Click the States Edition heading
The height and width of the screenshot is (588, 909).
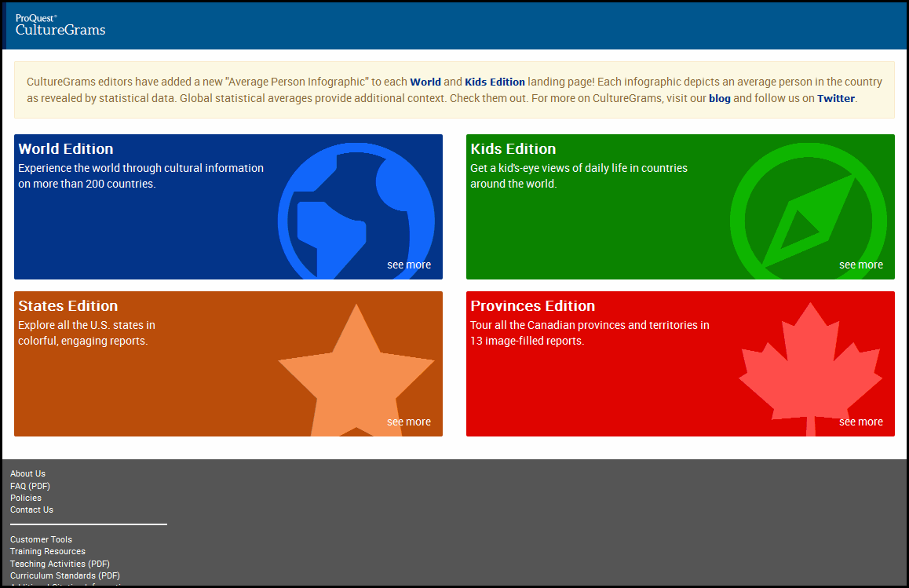(68, 305)
